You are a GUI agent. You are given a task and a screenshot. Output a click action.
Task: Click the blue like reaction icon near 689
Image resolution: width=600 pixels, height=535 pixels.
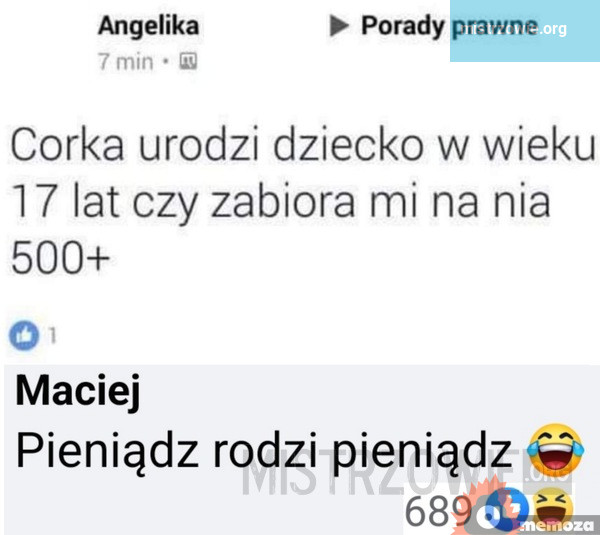click(x=507, y=510)
